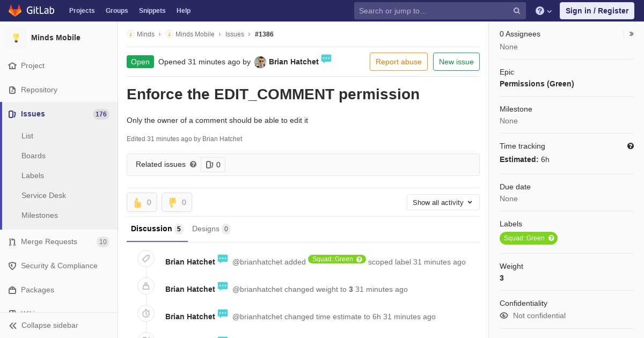644x338 pixels.
Task: Click the weight icon on the weight activity
Action: 146,286
